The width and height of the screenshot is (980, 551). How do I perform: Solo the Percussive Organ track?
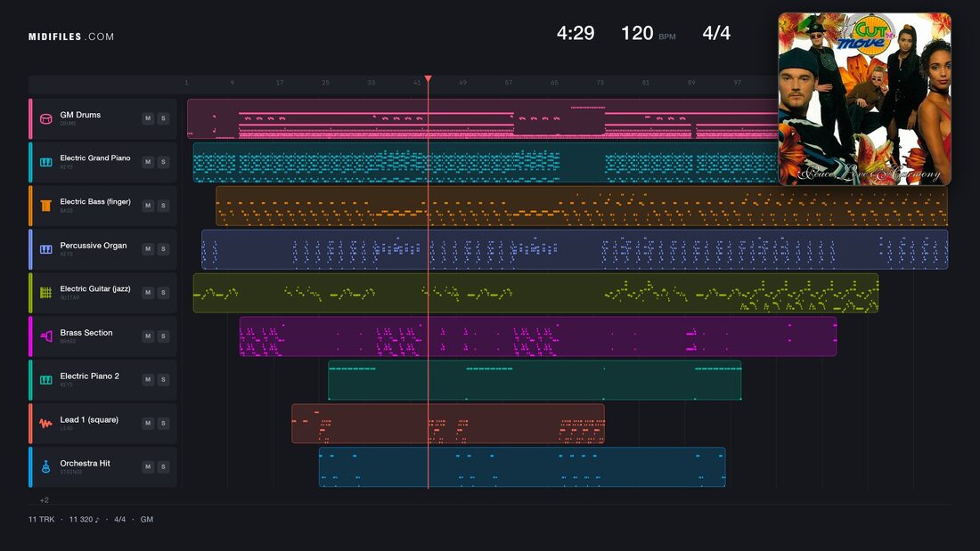coord(163,248)
